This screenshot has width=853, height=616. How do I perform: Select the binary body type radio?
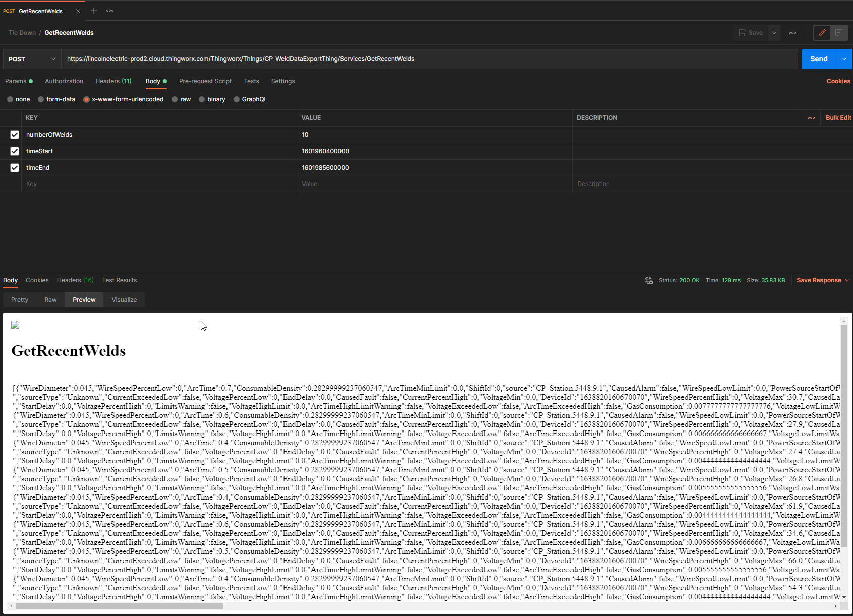pyautogui.click(x=202, y=99)
